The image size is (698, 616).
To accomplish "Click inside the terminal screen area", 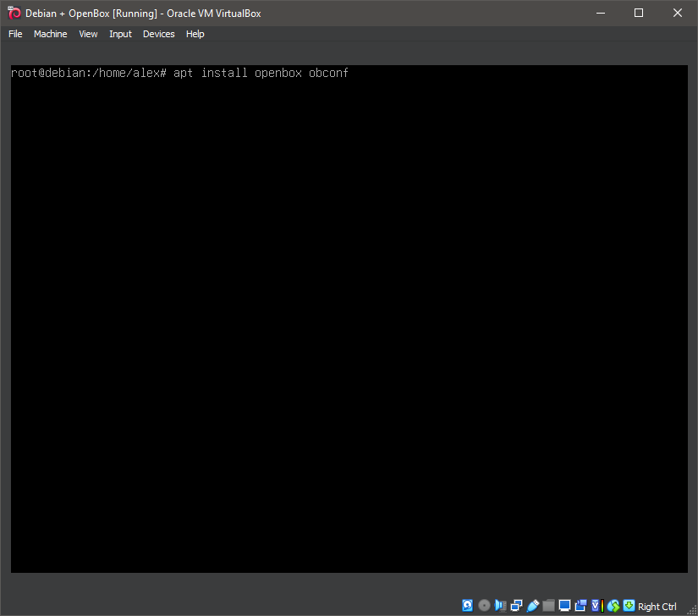I will click(x=349, y=322).
